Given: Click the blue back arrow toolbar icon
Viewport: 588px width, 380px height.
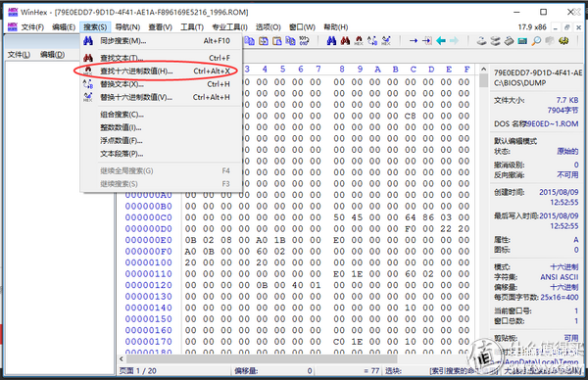Looking at the screenshot, I should point(441,40).
